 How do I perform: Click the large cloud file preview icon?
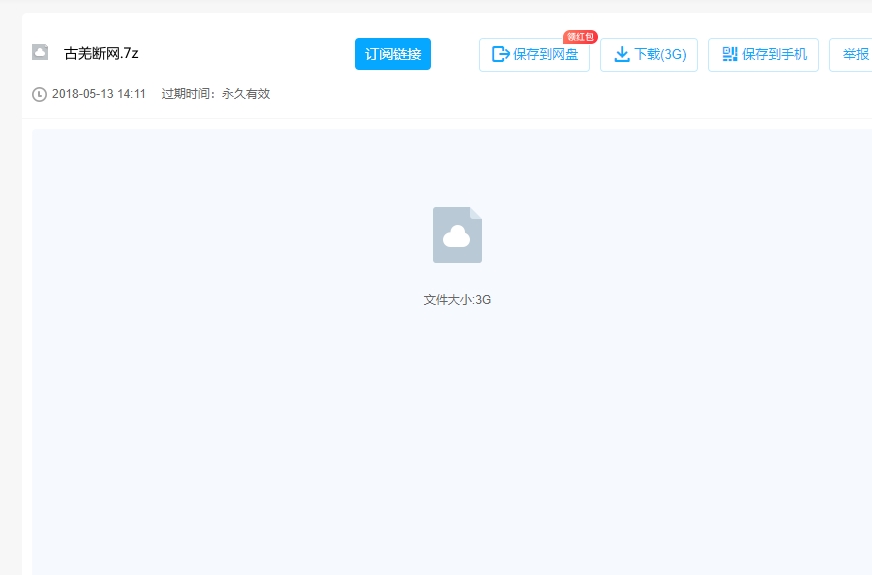tap(457, 235)
